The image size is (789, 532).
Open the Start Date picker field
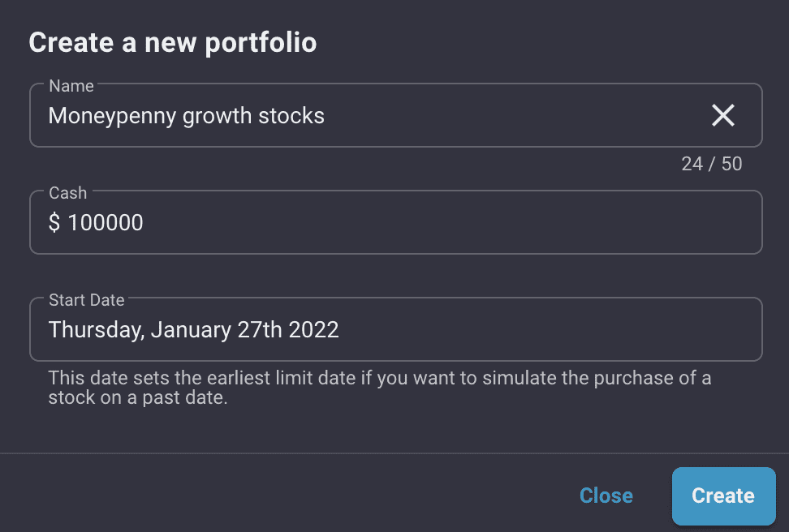(x=396, y=329)
